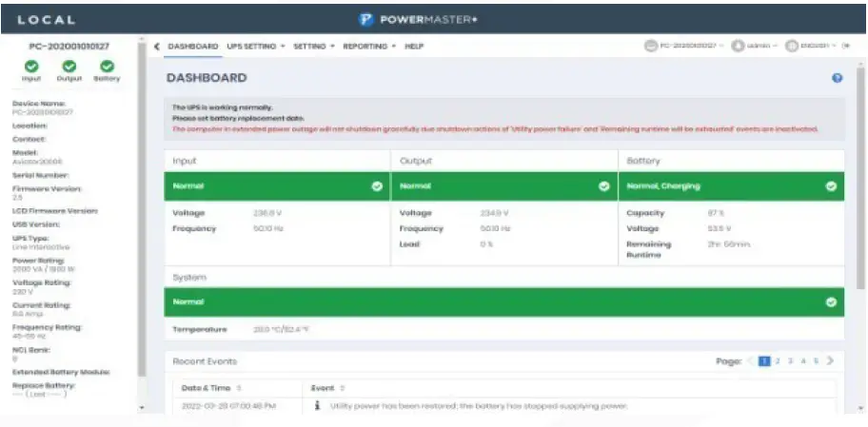
Task: Open the REPORTING dropdown menu
Action: point(369,47)
